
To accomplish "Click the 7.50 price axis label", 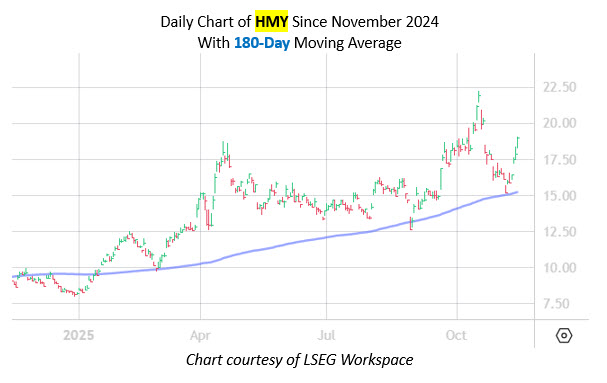I will click(556, 304).
